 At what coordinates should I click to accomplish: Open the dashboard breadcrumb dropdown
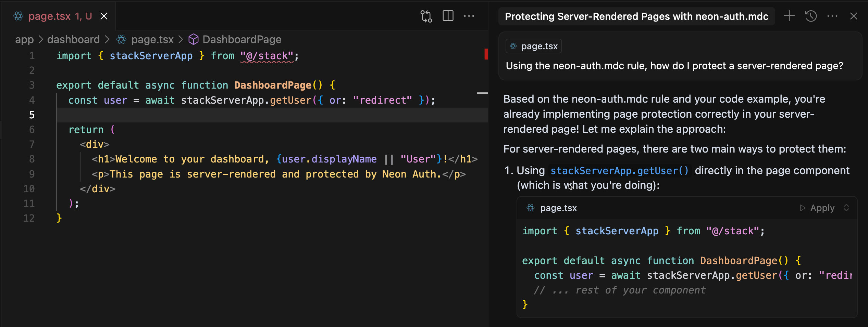[74, 39]
